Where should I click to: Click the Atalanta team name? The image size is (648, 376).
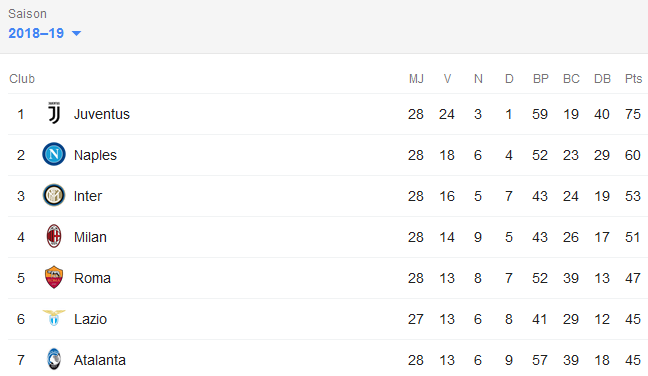(x=100, y=360)
